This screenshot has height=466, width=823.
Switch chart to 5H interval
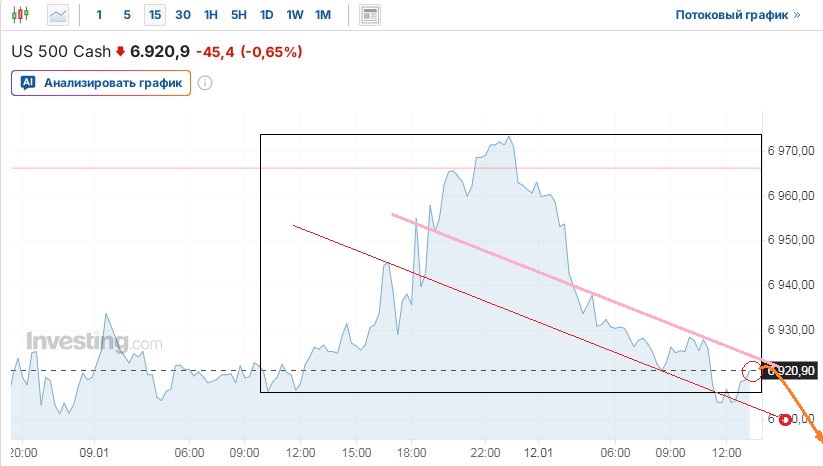[238, 15]
